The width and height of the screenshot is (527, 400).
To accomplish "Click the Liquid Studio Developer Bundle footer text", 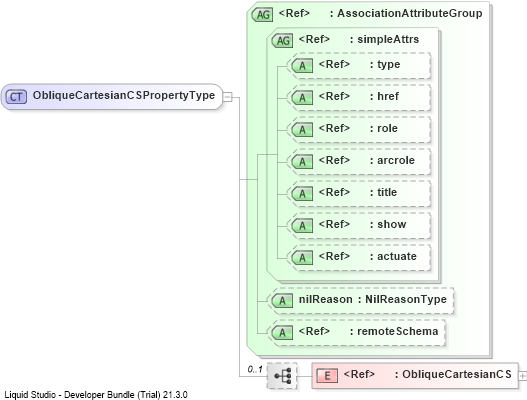I will pyautogui.click(x=96, y=394).
